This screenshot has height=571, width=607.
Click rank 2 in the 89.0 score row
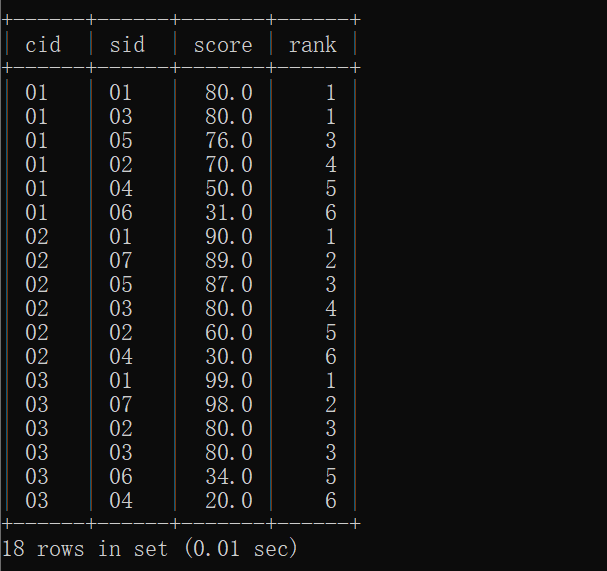pos(331,261)
